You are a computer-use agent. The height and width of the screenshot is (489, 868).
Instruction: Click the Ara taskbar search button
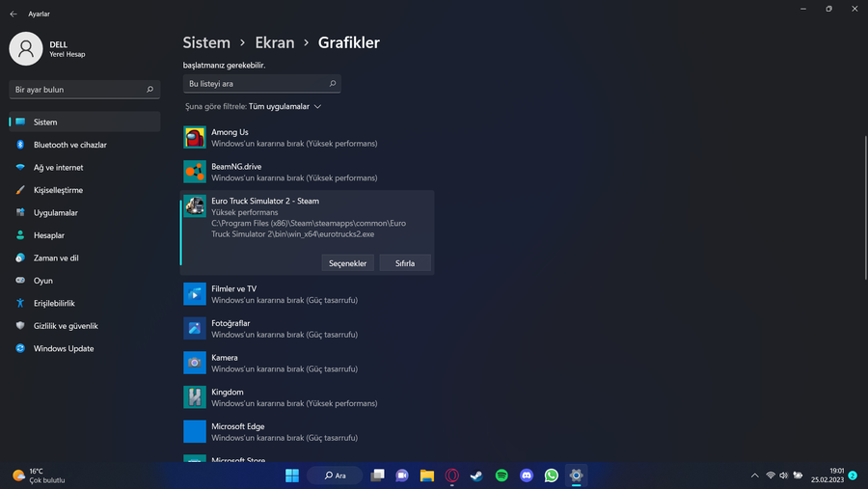335,475
